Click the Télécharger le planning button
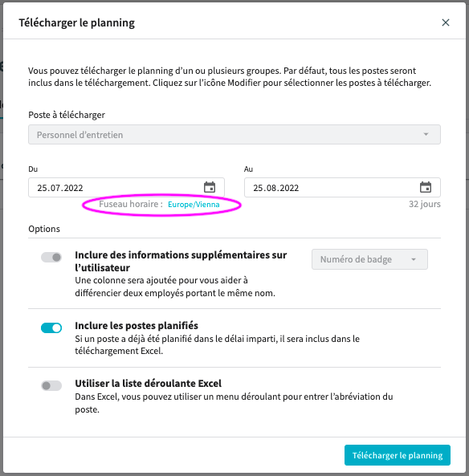Viewport: 469px width, 476px height. tap(398, 455)
